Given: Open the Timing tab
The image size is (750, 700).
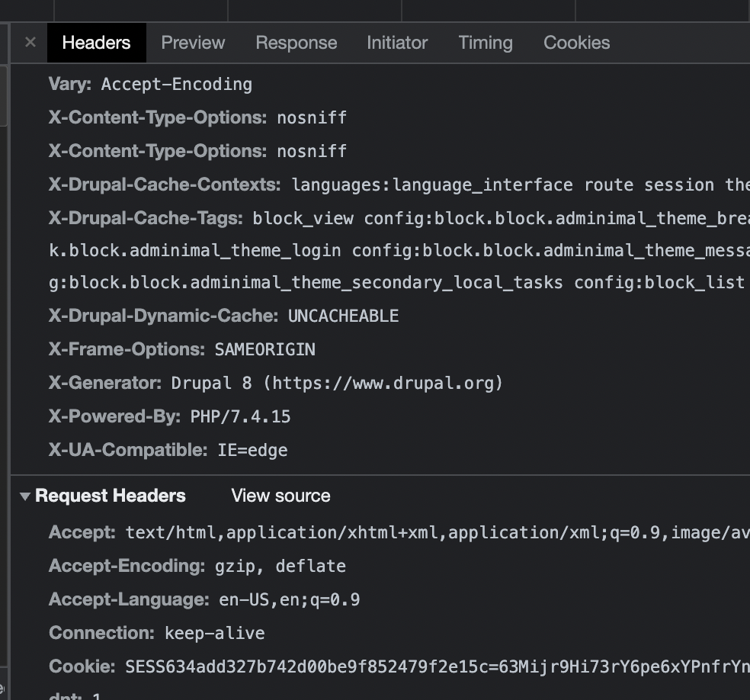Looking at the screenshot, I should coord(485,43).
